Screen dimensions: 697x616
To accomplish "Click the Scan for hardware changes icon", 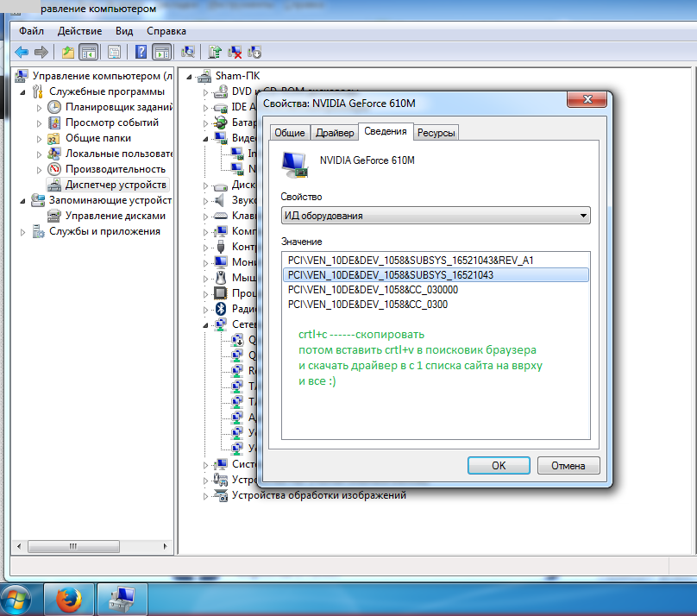I will pyautogui.click(x=189, y=53).
